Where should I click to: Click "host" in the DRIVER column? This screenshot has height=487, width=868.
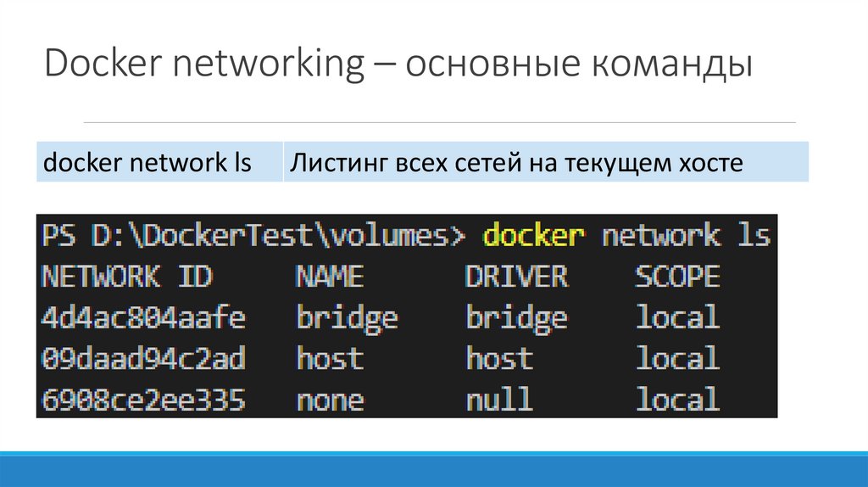point(499,359)
